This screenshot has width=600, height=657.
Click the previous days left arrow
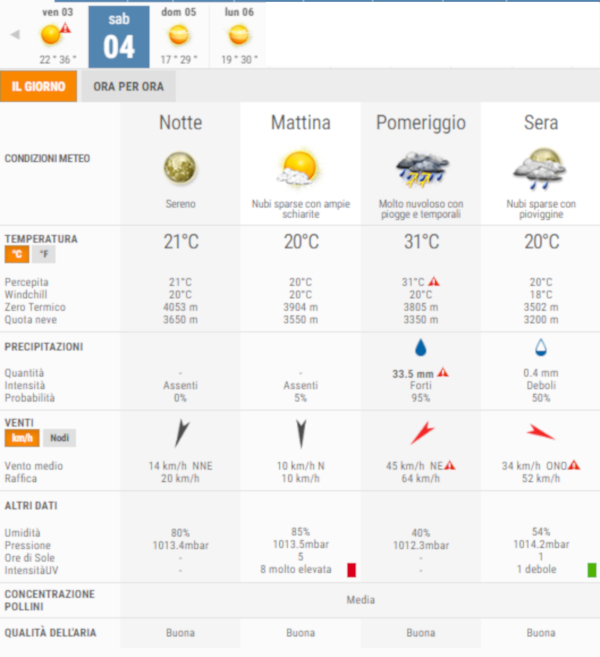[15, 34]
